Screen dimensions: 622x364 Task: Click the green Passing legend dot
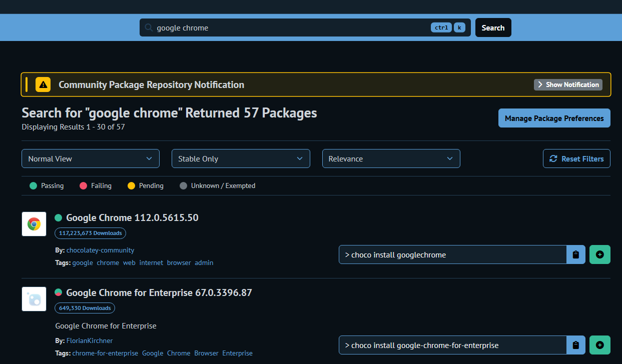[34, 185]
